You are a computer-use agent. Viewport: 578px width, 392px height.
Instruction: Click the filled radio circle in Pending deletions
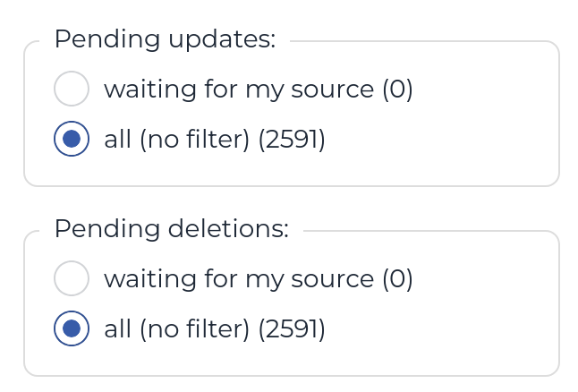pos(72,328)
